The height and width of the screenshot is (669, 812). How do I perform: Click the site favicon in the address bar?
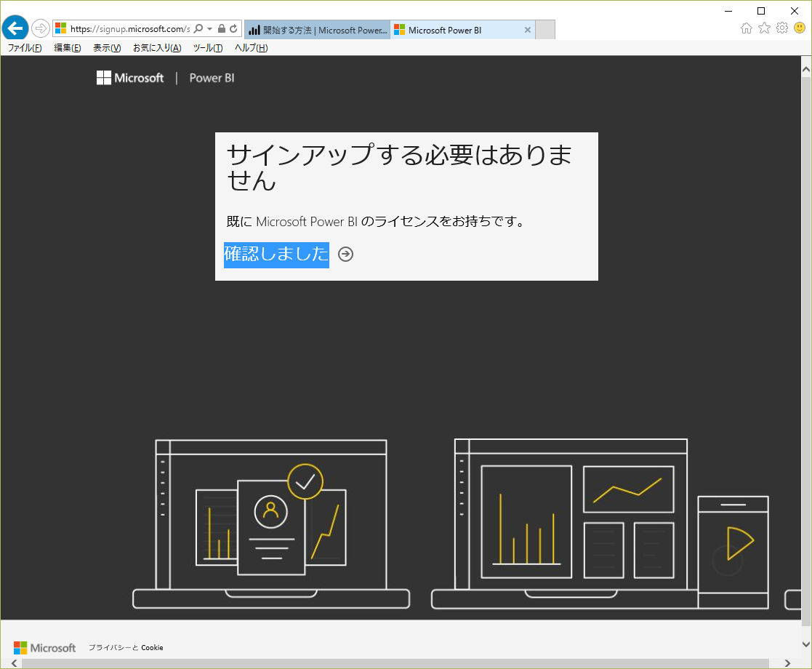pos(60,28)
